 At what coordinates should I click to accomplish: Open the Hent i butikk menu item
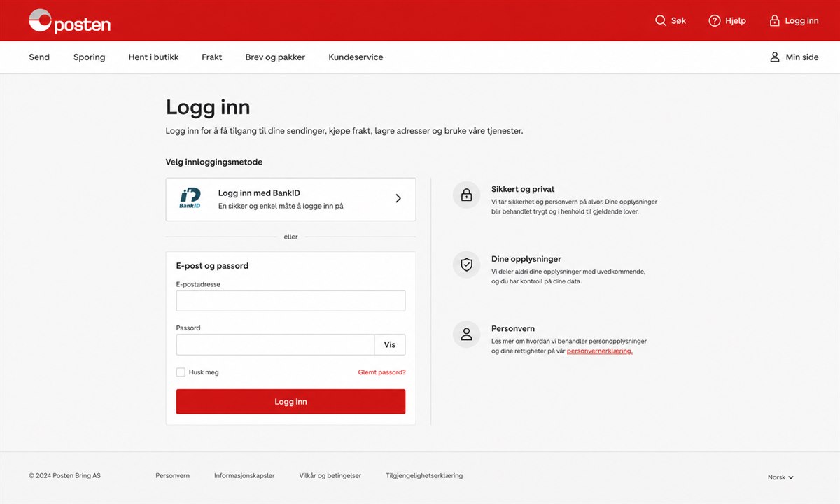(153, 57)
